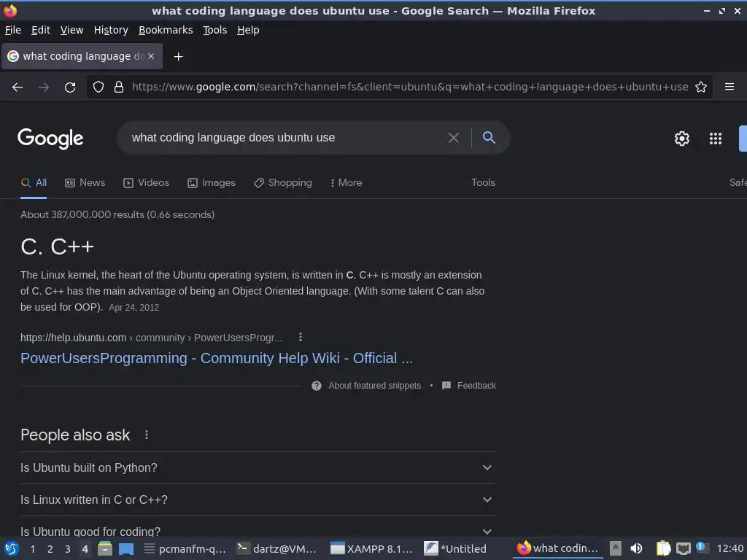Open the Tools menu in menu bar
The width and height of the screenshot is (747, 560).
tap(215, 30)
